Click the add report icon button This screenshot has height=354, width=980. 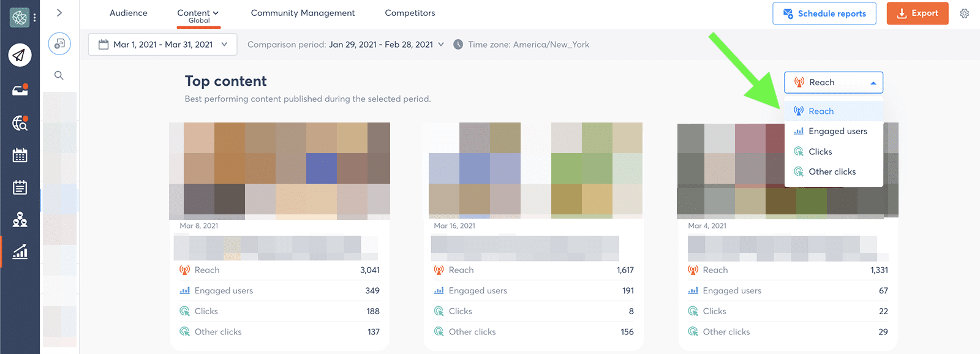[59, 43]
